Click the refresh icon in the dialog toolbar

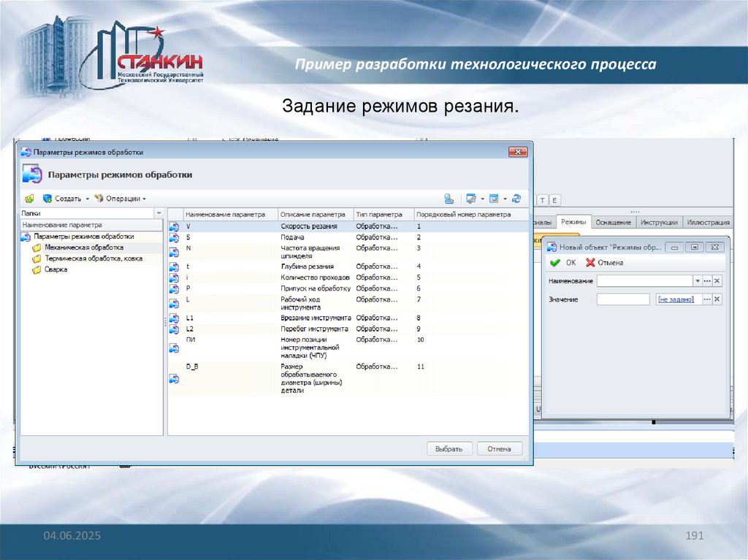click(516, 199)
